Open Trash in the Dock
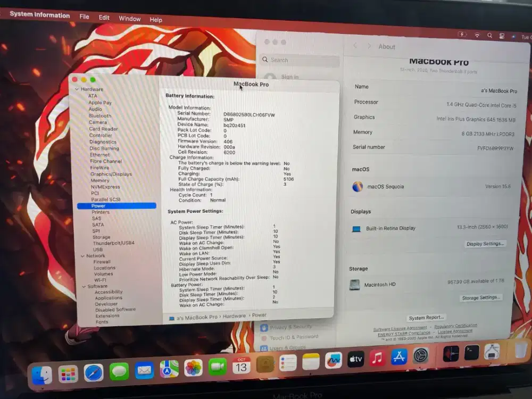The height and width of the screenshot is (399, 532). [520, 350]
